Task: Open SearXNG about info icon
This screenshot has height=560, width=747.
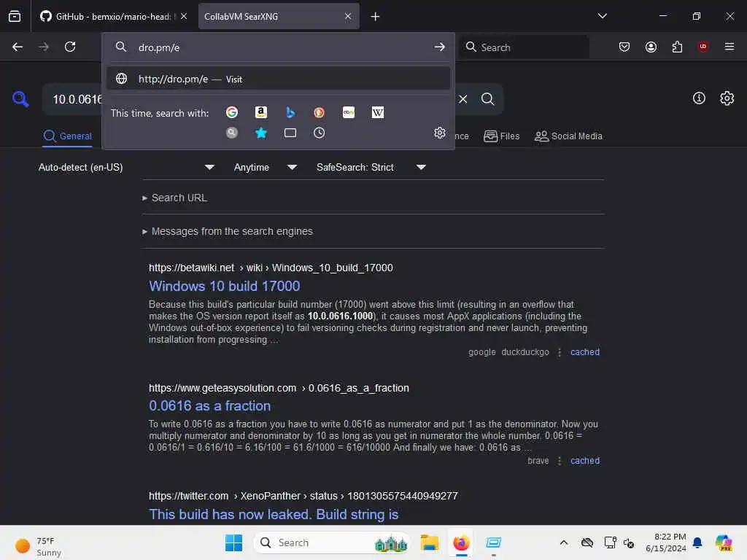Action: click(699, 98)
